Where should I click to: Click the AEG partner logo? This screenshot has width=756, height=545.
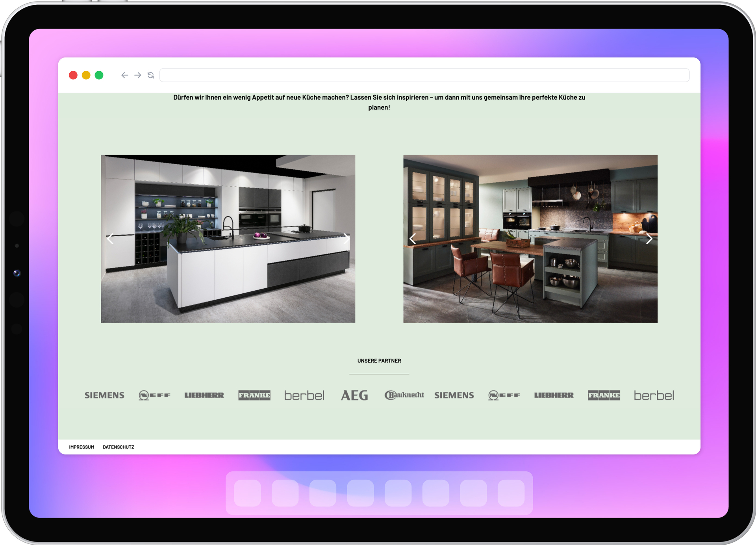[354, 395]
